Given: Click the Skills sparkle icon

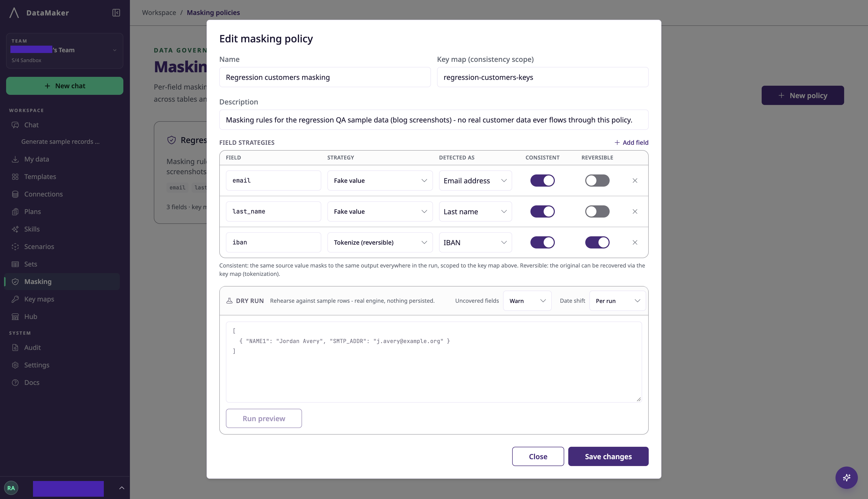Looking at the screenshot, I should coord(15,229).
